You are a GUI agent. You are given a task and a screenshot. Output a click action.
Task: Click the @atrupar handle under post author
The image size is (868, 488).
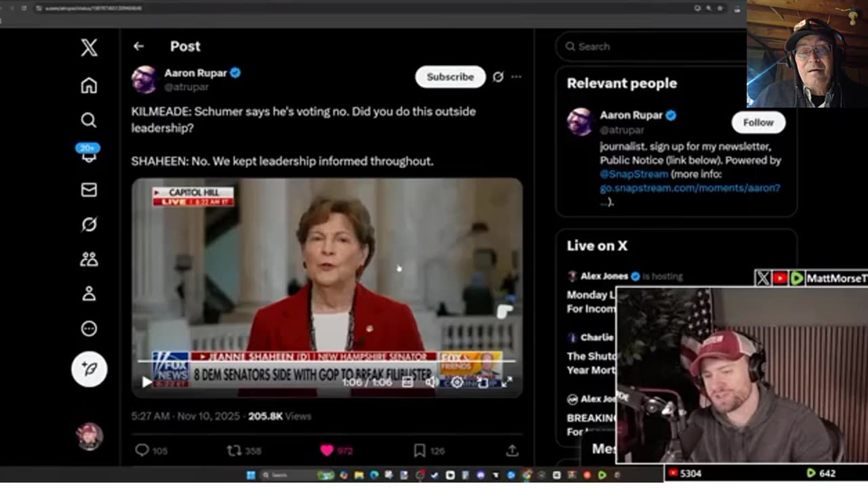186,87
